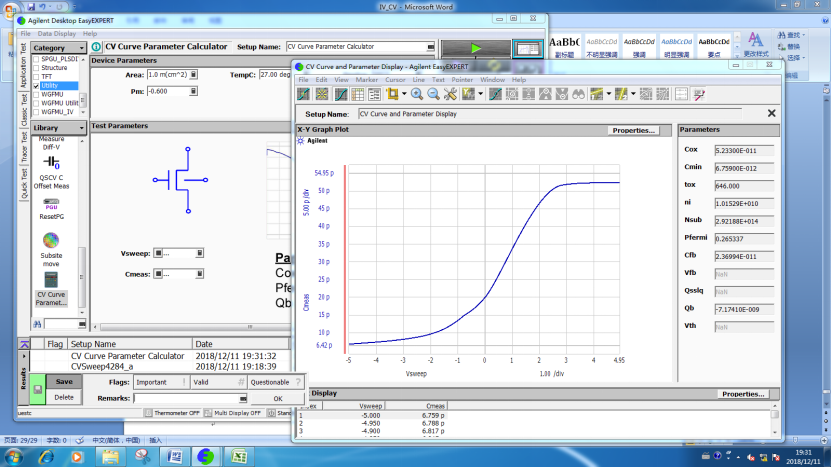Open Internet Explorer from taskbar
831x468 pixels.
click(47, 456)
